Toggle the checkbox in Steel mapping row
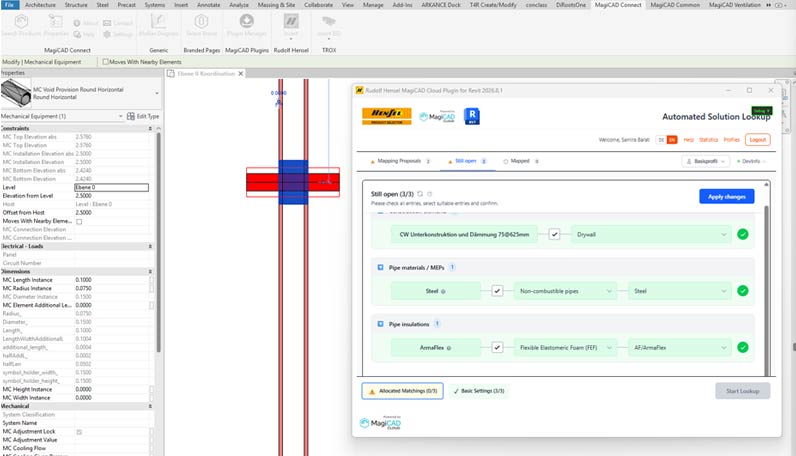Viewport: 796px width, 456px height. [x=497, y=291]
